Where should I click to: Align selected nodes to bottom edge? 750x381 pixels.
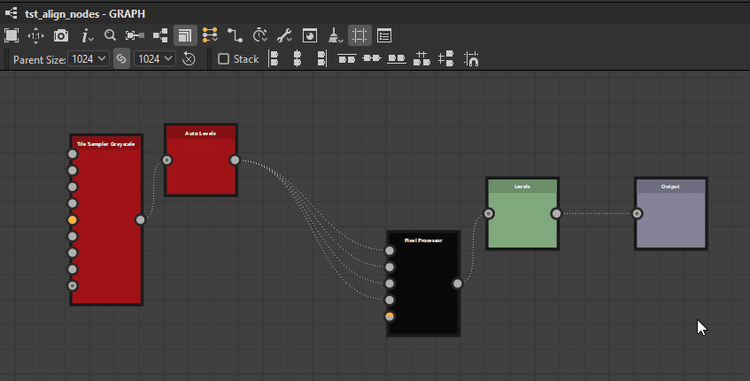pos(397,59)
